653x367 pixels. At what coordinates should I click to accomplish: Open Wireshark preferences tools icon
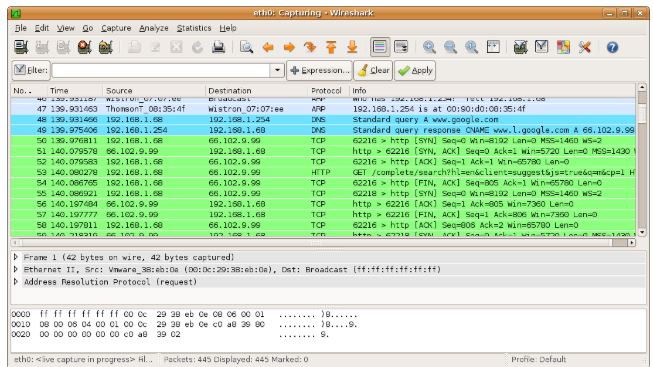584,47
